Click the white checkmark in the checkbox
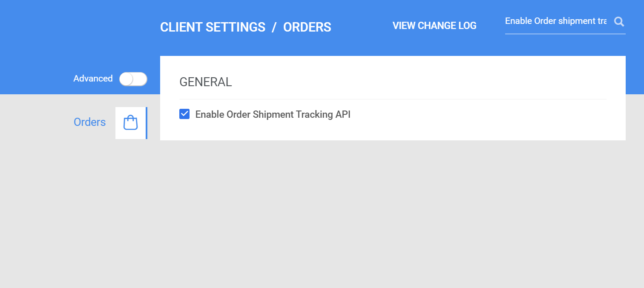 184,114
